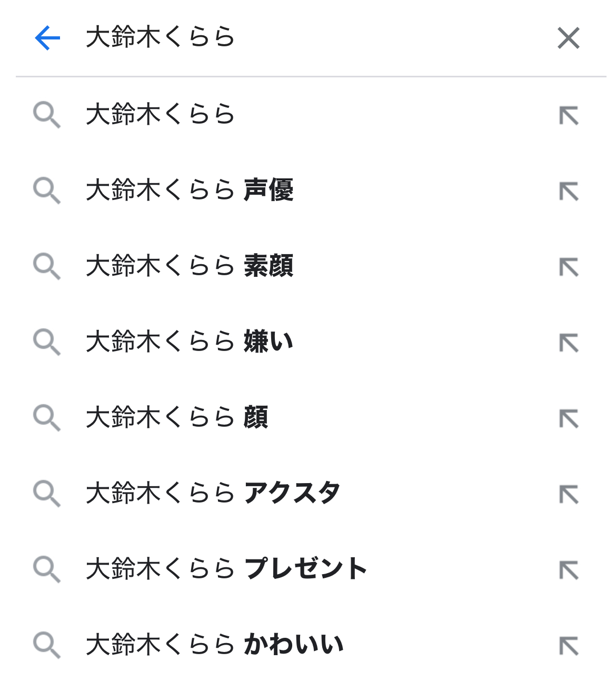Click the arrow icon beside 嫌い
This screenshot has height=692, width=616.
(569, 343)
